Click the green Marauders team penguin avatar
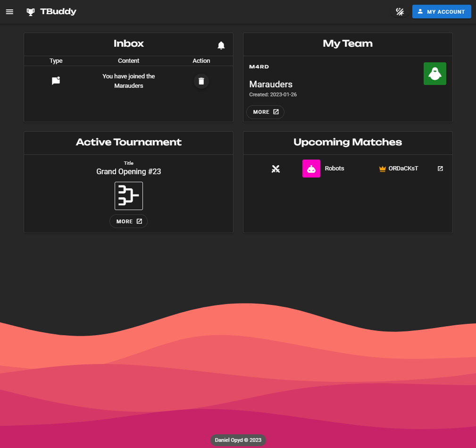Viewport: 476px width, 448px height. [434, 74]
